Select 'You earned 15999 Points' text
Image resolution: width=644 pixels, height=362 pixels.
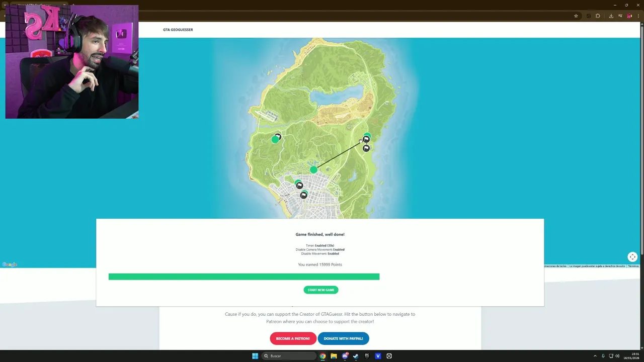coord(320,264)
